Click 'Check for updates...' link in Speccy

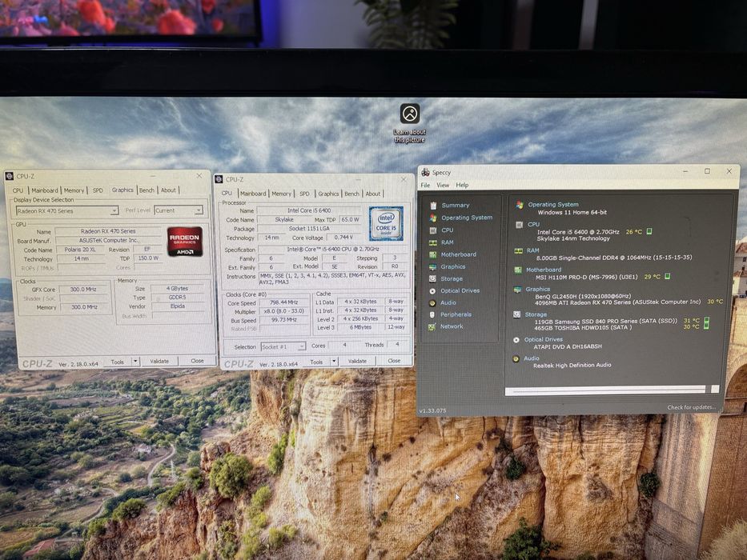[691, 407]
